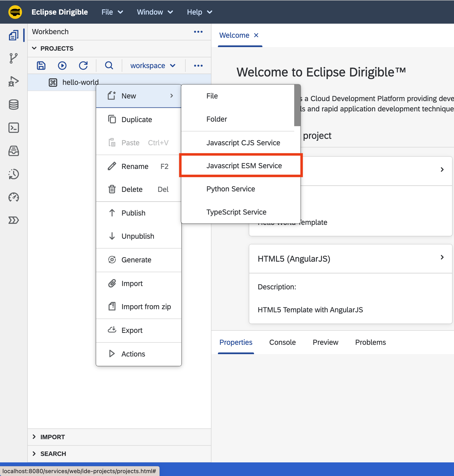The image size is (454, 476).
Task: Open the File menu dropdown
Action: [112, 12]
